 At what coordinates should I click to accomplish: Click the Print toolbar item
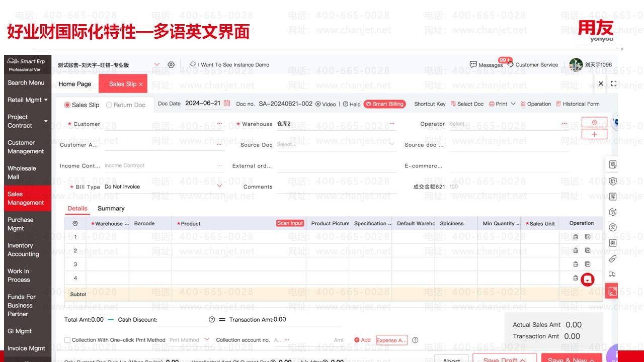[x=498, y=104]
